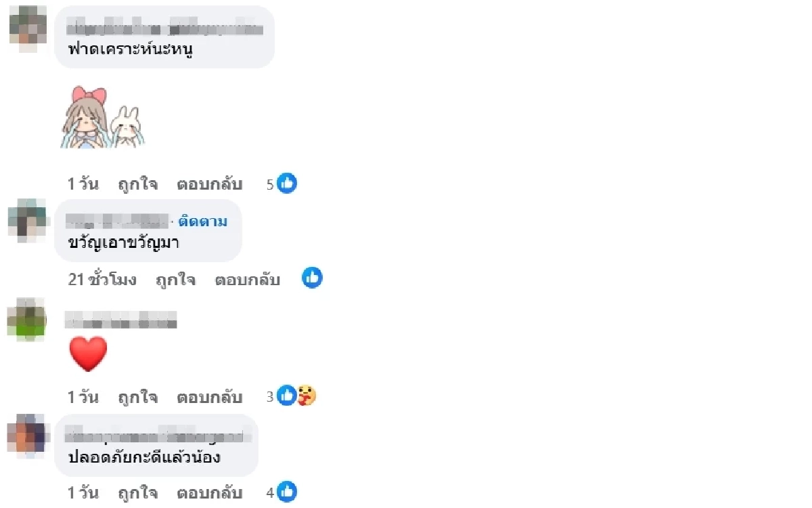Click the red heart emoji comment
812x508 pixels.
point(88,354)
